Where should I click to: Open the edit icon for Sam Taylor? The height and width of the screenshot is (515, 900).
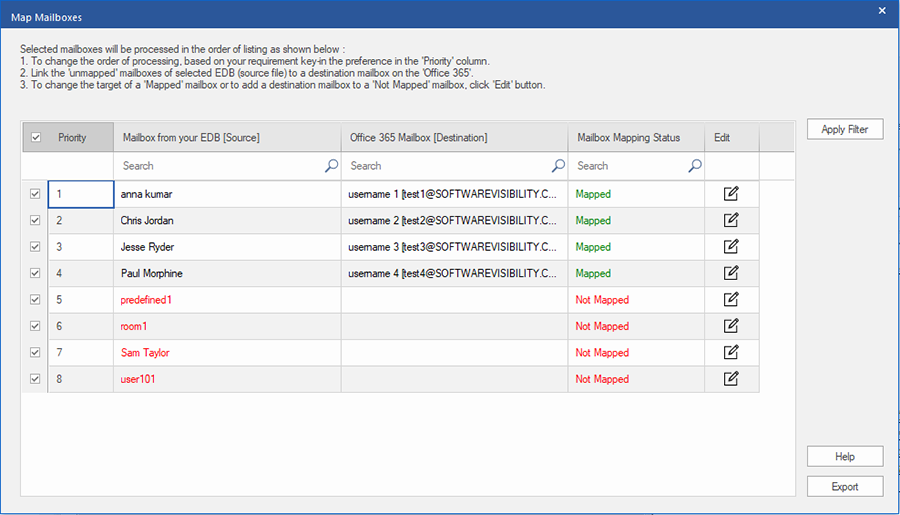[731, 353]
